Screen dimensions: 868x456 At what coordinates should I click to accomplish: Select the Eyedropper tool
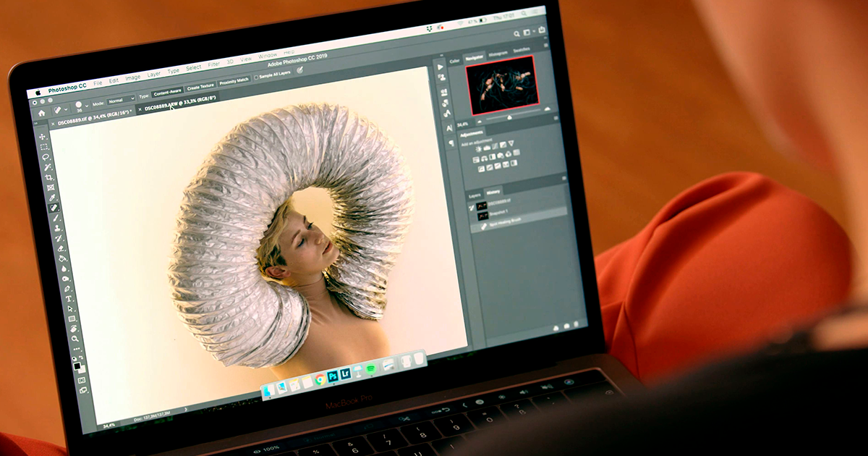(x=51, y=198)
